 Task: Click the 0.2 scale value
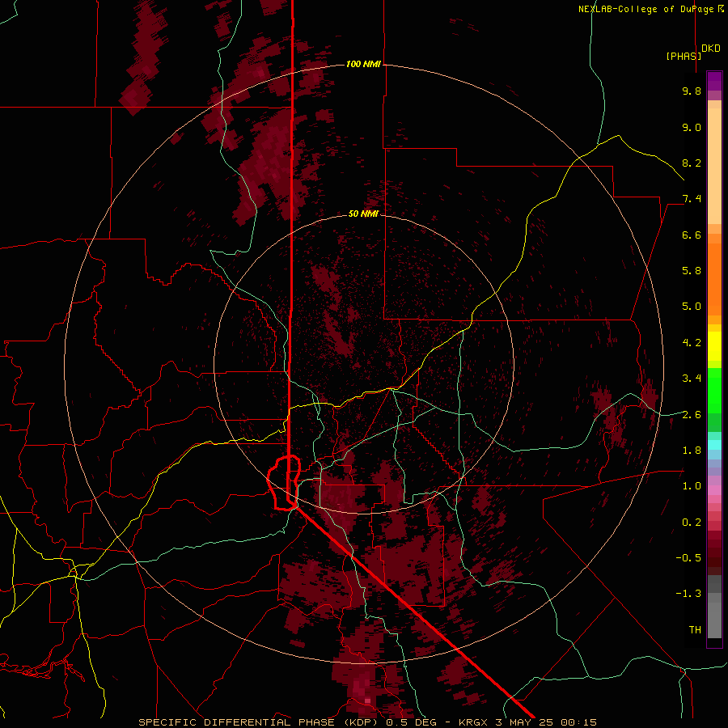692,523
